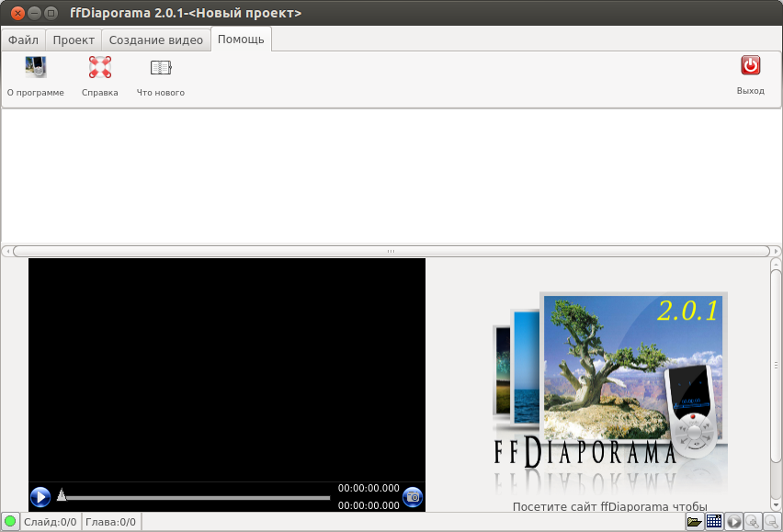Click the zoom out magnifier icon

(x=772, y=522)
